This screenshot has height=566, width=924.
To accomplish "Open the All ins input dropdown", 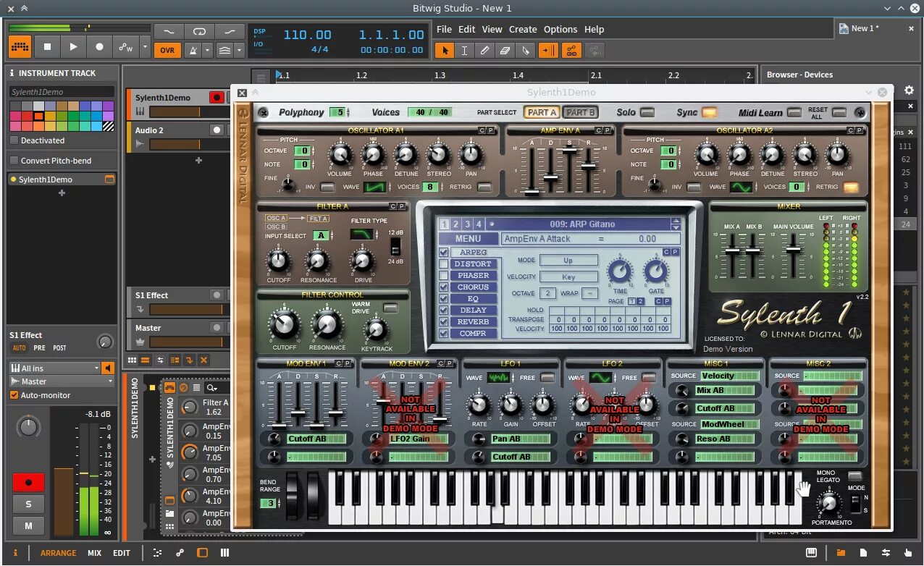I will pos(54,368).
